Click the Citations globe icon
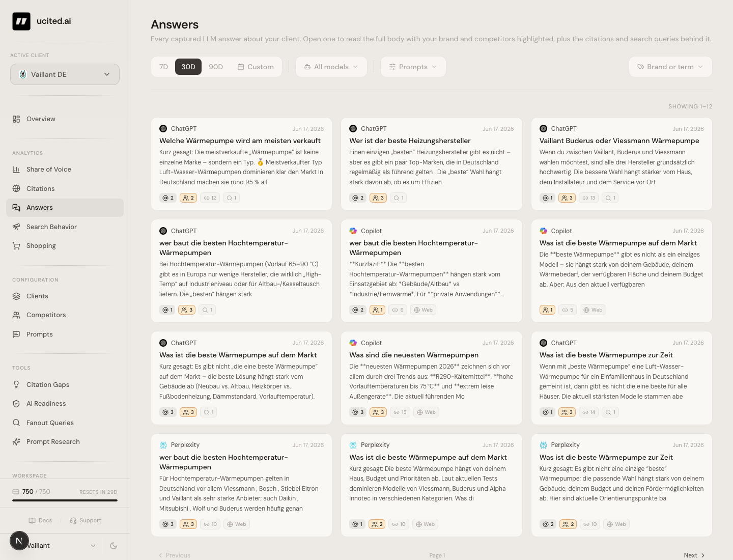The image size is (733, 560). pyautogui.click(x=16, y=189)
